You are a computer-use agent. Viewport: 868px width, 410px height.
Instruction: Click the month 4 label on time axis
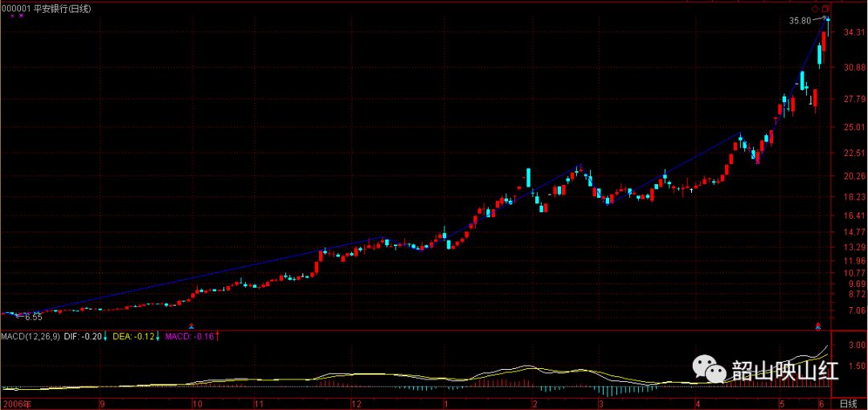[698, 403]
